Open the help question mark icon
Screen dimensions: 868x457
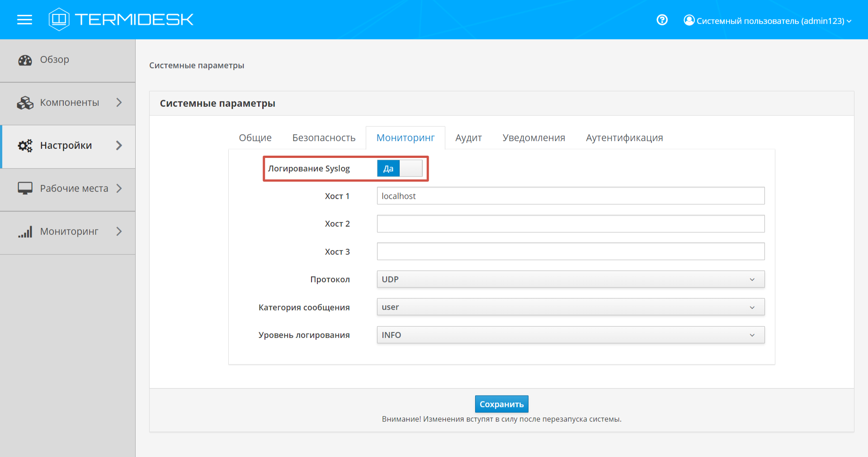[x=662, y=20]
